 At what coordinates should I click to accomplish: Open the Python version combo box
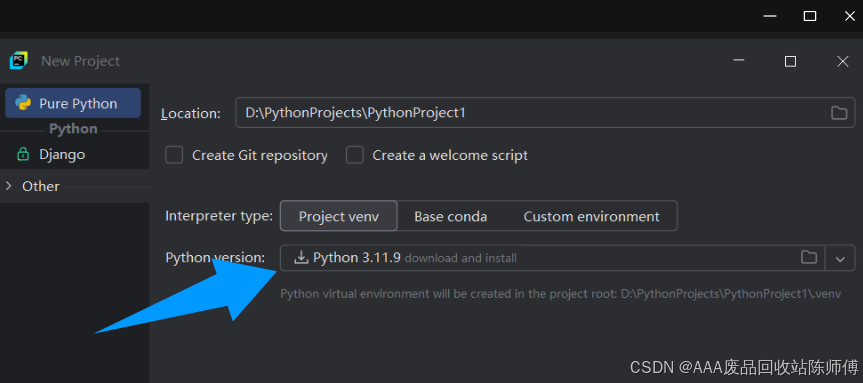(x=567, y=258)
